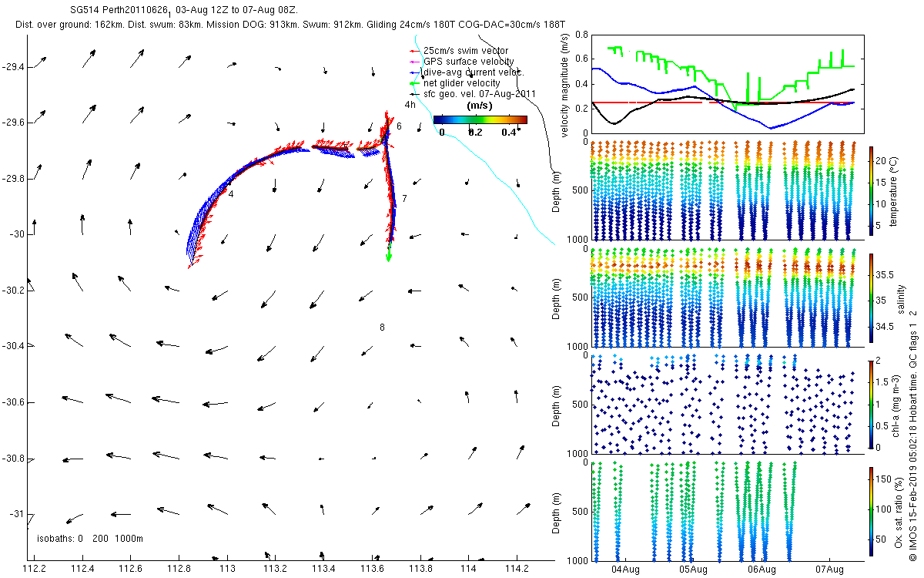Image resolution: width=924 pixels, height=578 pixels.
Task: Click the Ox. sat. ratio colorbar
Action: pos(871,512)
